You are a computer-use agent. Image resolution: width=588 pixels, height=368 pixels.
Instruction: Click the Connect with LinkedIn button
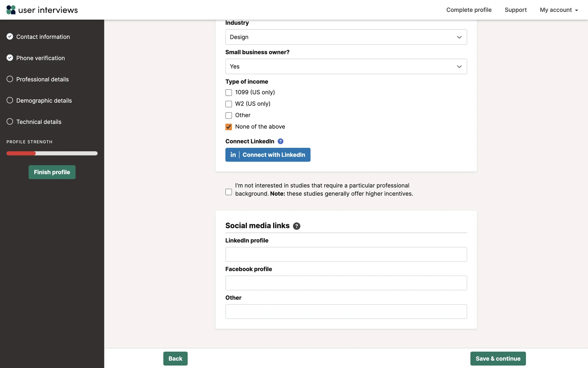click(x=268, y=155)
